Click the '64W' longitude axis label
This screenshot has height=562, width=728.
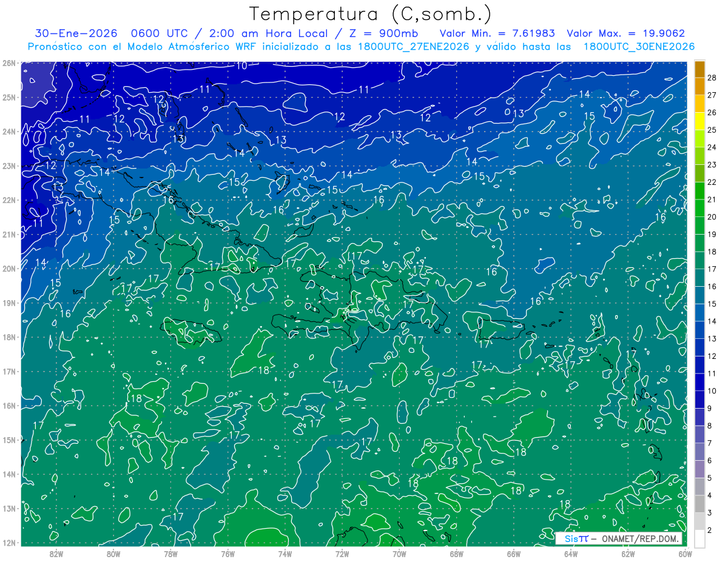point(571,553)
